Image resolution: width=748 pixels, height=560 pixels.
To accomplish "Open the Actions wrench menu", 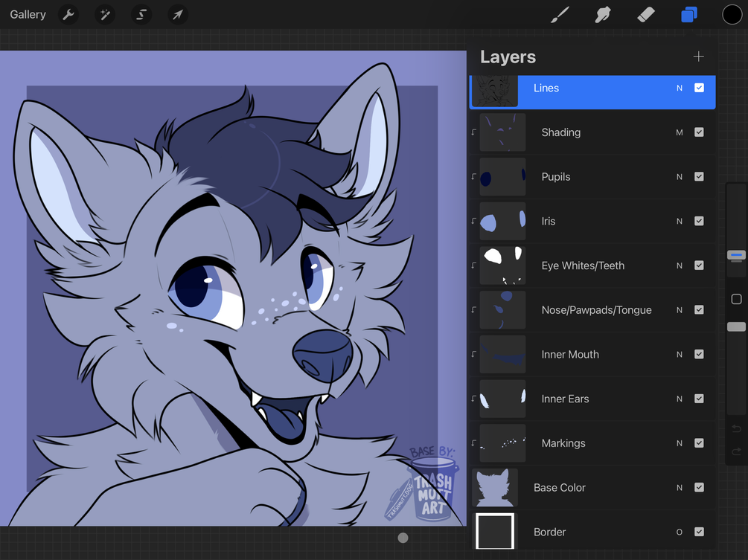I will pos(68,15).
